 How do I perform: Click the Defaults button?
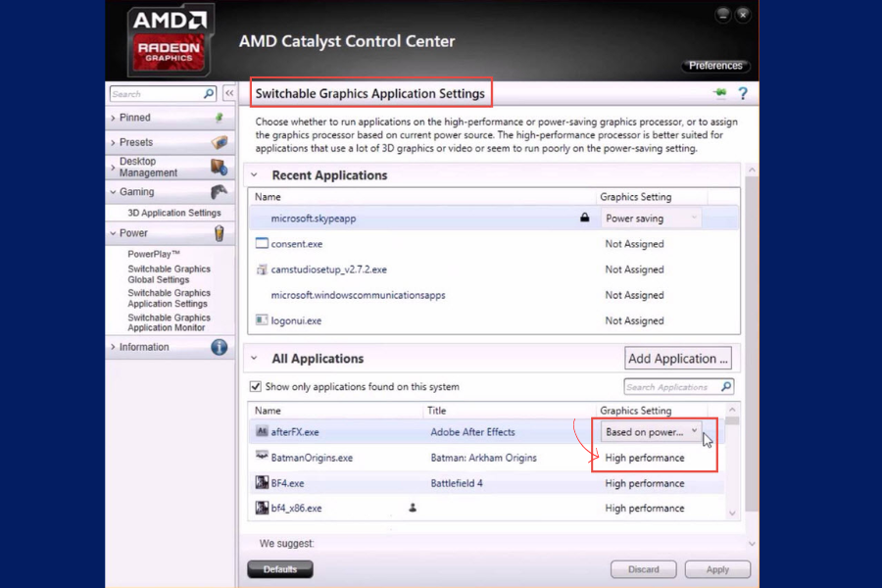click(x=280, y=569)
